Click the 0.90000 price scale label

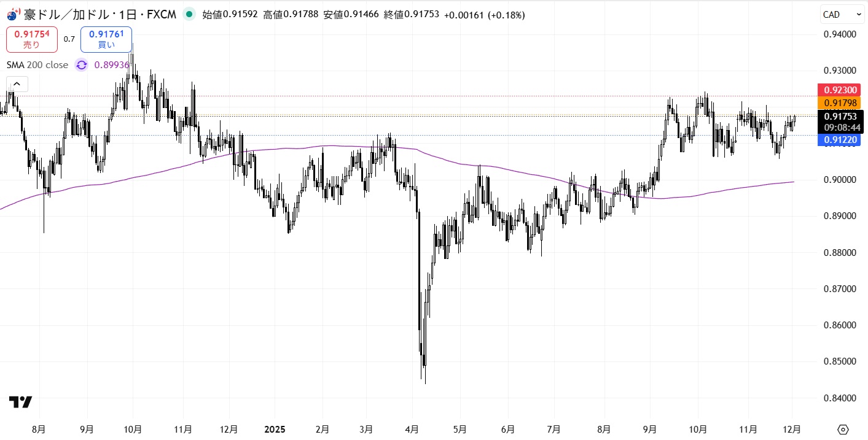point(839,180)
